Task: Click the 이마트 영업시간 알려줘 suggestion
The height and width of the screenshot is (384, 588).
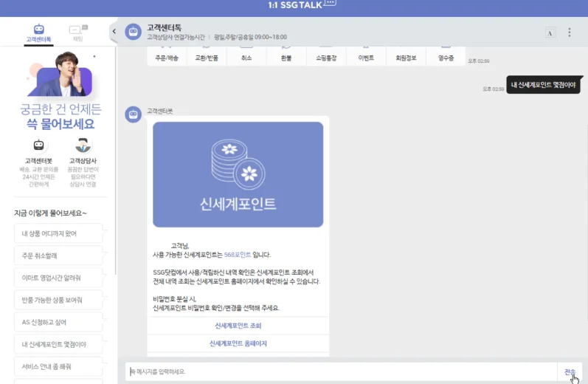Action: [58, 278]
